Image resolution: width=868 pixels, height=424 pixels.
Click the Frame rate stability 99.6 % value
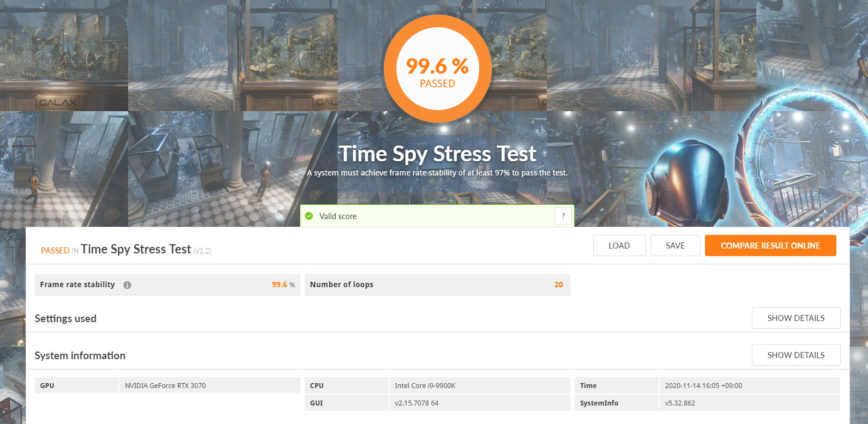coord(283,284)
